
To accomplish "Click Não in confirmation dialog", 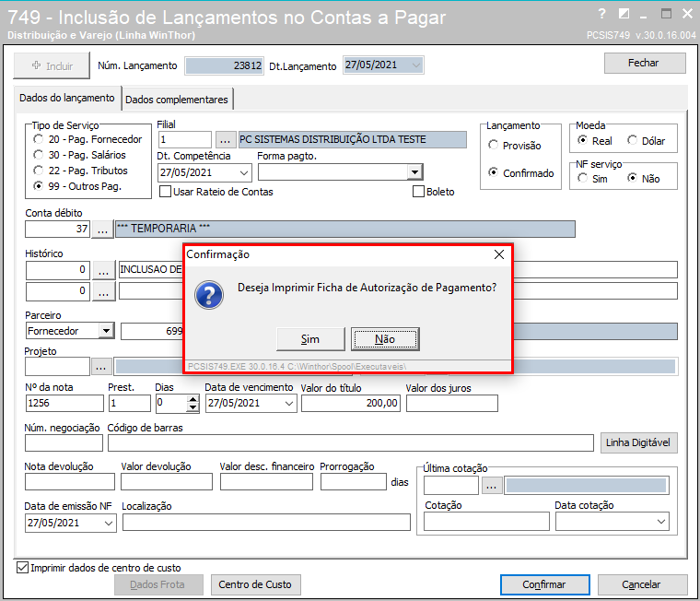I will pos(385,339).
